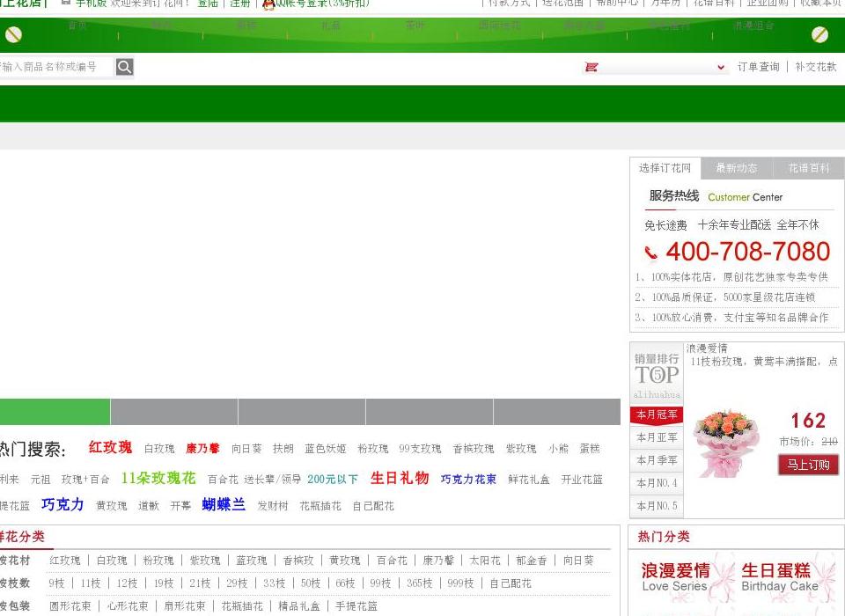The image size is (845, 616).
Task: Choose 太阳花 in 按花材 row
Action: (485, 561)
